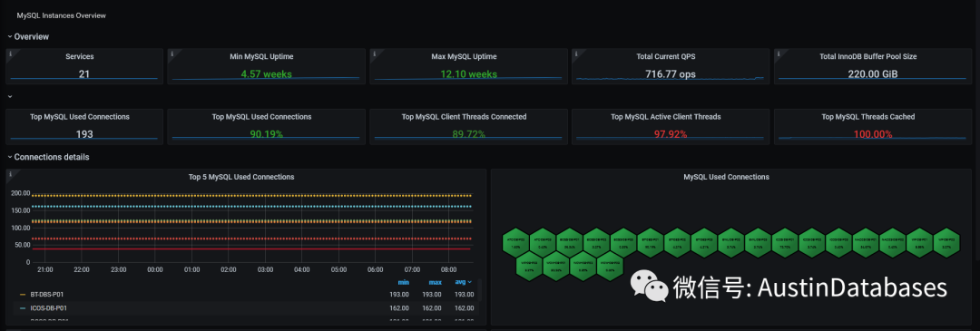Click the 220.00 GiB value
Viewport: 980px width, 331px height.
[873, 74]
